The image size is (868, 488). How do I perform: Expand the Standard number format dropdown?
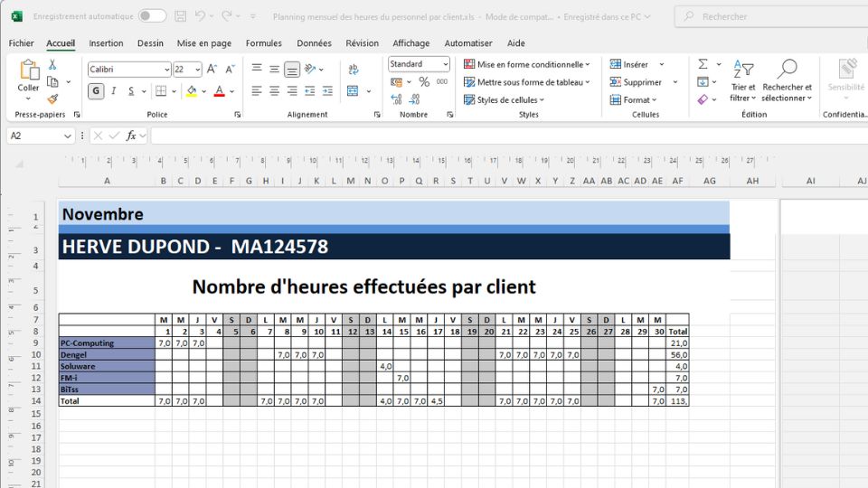click(445, 64)
